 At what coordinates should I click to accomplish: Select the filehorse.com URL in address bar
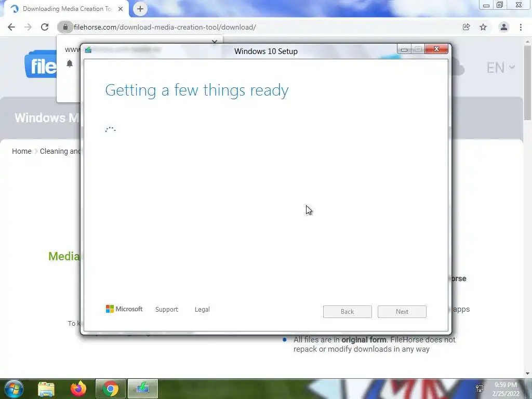pos(165,27)
